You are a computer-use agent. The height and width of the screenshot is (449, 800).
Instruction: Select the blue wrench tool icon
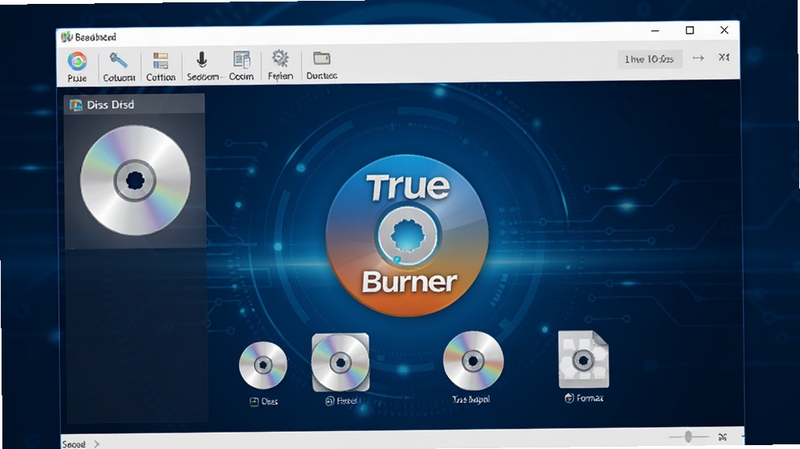[x=118, y=61]
